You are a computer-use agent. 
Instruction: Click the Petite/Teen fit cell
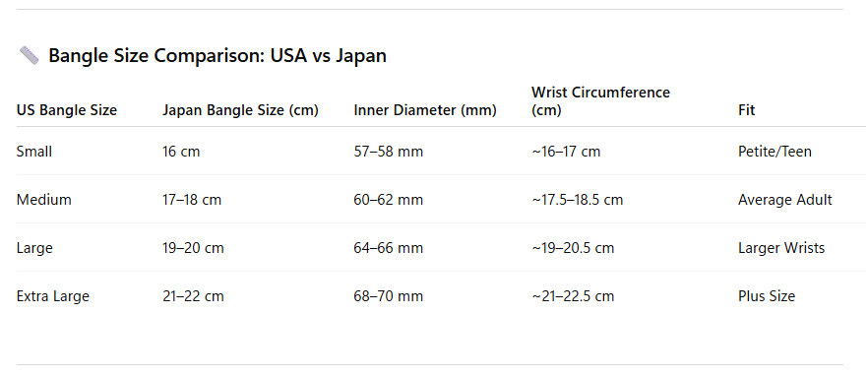point(775,152)
